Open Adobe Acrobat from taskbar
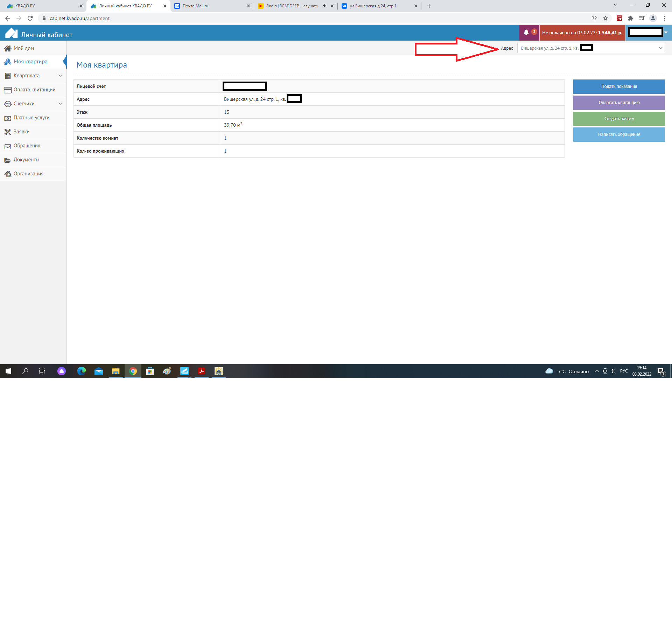The image size is (672, 634). click(202, 371)
